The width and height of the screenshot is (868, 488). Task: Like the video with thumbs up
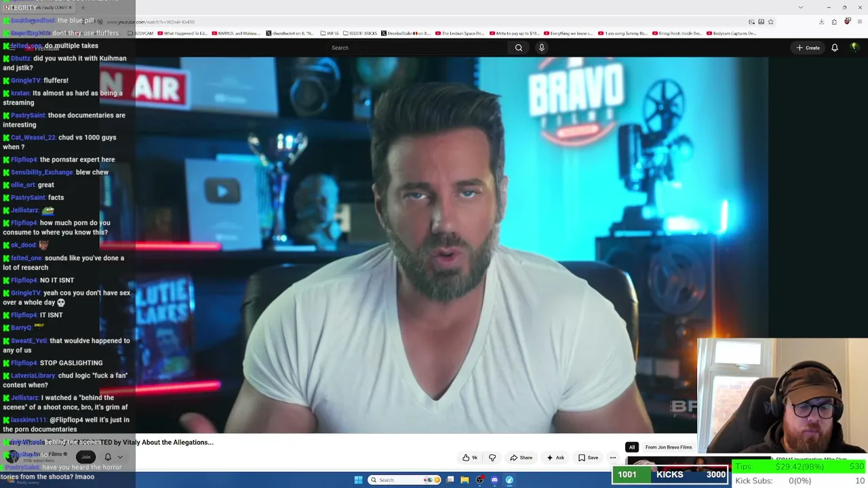470,457
